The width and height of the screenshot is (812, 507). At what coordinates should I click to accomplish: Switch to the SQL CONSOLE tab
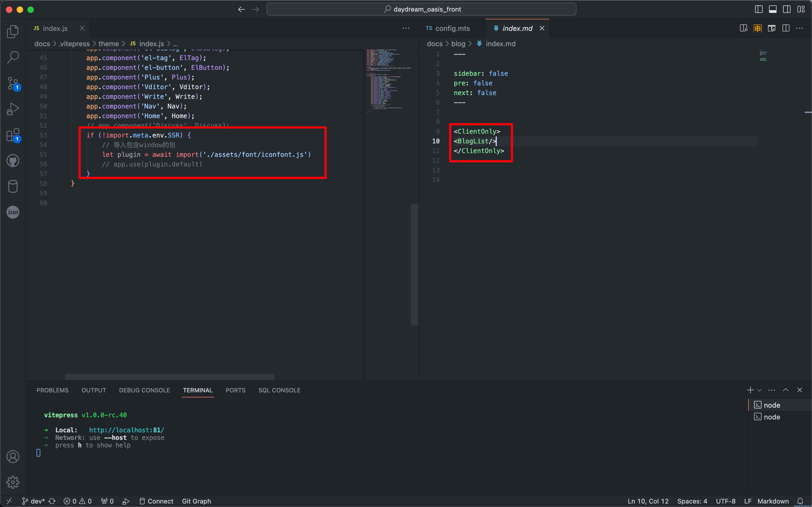pos(279,390)
